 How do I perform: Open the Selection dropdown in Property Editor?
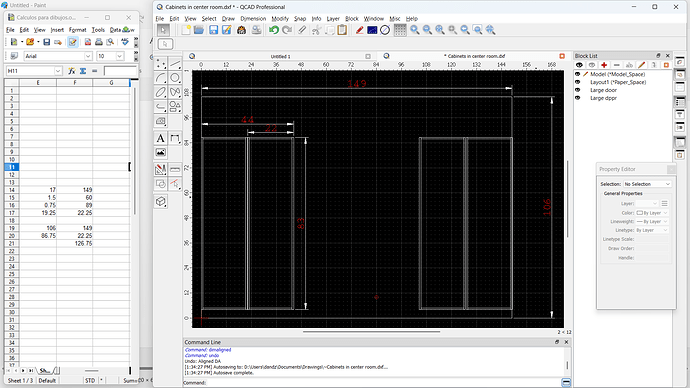coord(647,184)
